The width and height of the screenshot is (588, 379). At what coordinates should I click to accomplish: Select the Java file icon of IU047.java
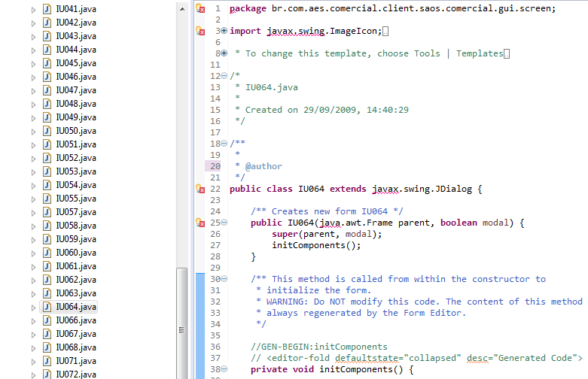click(x=47, y=90)
